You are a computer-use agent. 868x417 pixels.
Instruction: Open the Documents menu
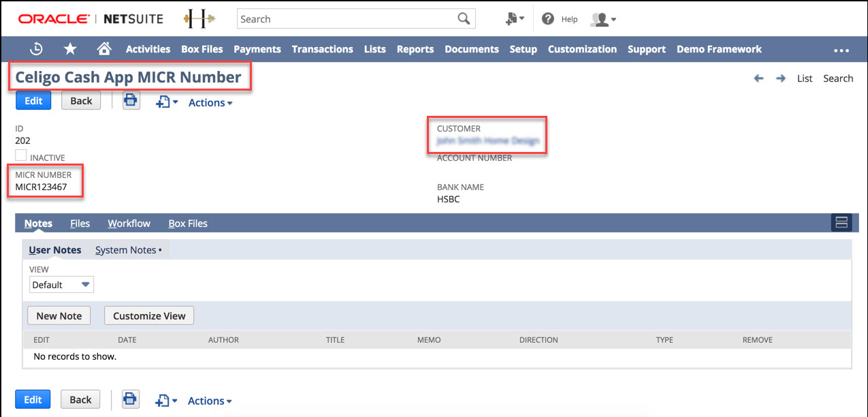(x=472, y=49)
